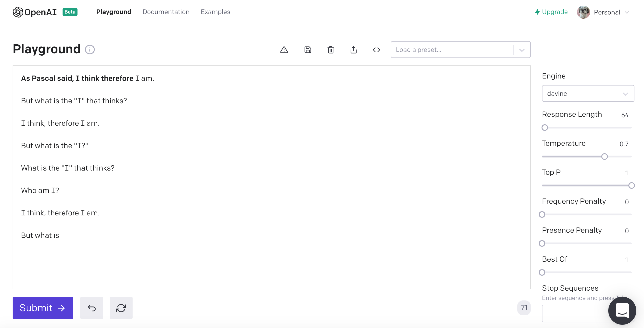Click the Temperature value 0.7

pos(624,144)
